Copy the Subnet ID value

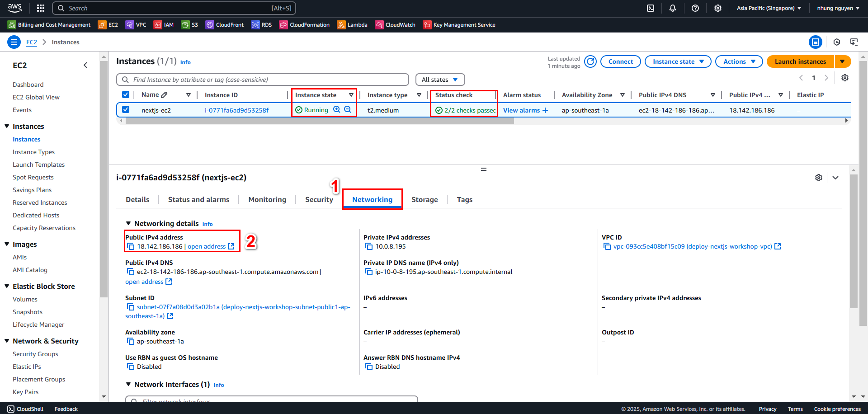click(x=131, y=307)
